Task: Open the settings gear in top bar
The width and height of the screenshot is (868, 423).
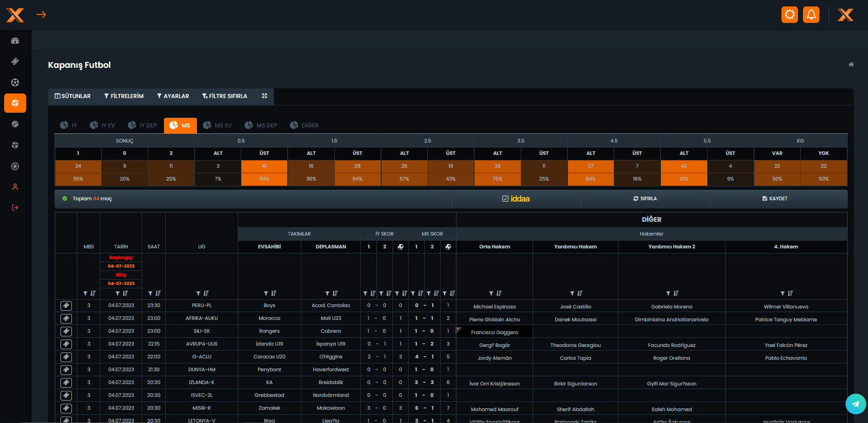Action: [789, 15]
